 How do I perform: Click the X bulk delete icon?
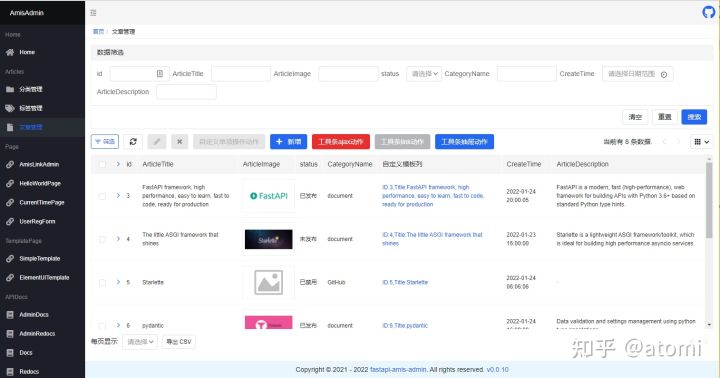(180, 141)
